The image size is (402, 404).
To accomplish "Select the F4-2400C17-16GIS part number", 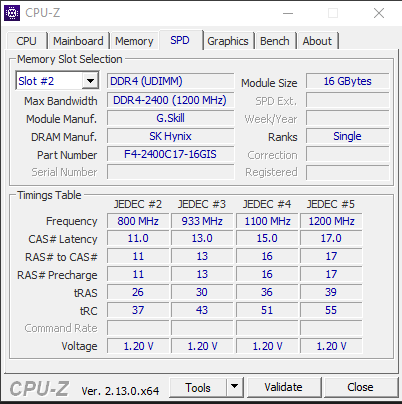I will coord(170,154).
